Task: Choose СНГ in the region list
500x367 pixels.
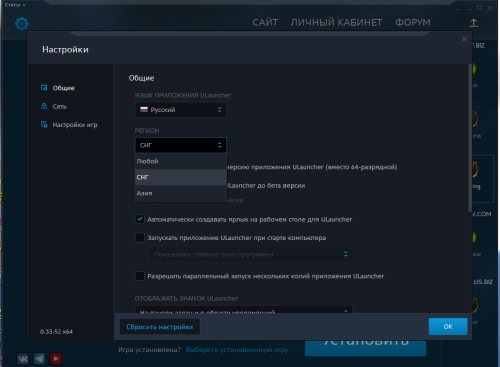Action: tap(181, 177)
